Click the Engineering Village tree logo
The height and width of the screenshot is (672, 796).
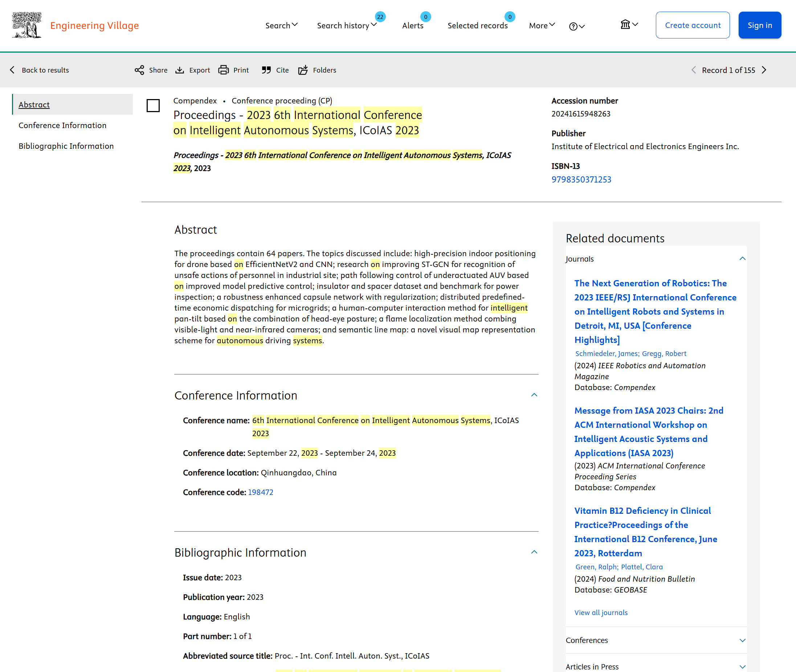click(x=26, y=25)
